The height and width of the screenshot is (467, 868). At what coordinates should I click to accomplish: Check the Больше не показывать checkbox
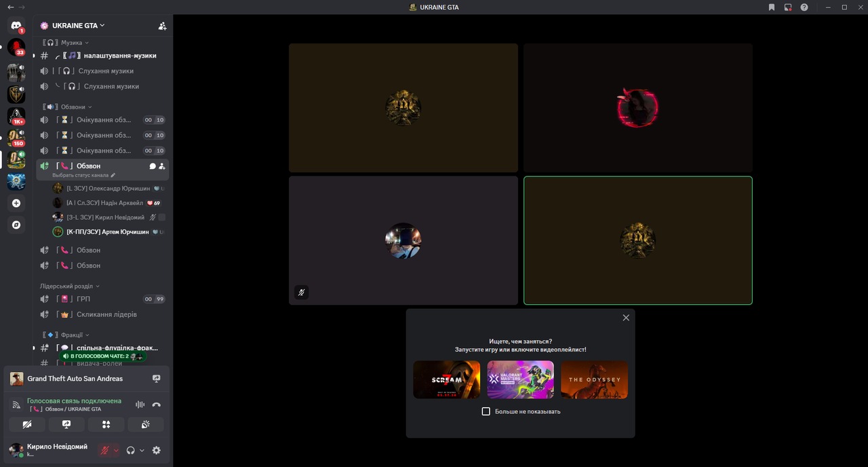point(486,411)
